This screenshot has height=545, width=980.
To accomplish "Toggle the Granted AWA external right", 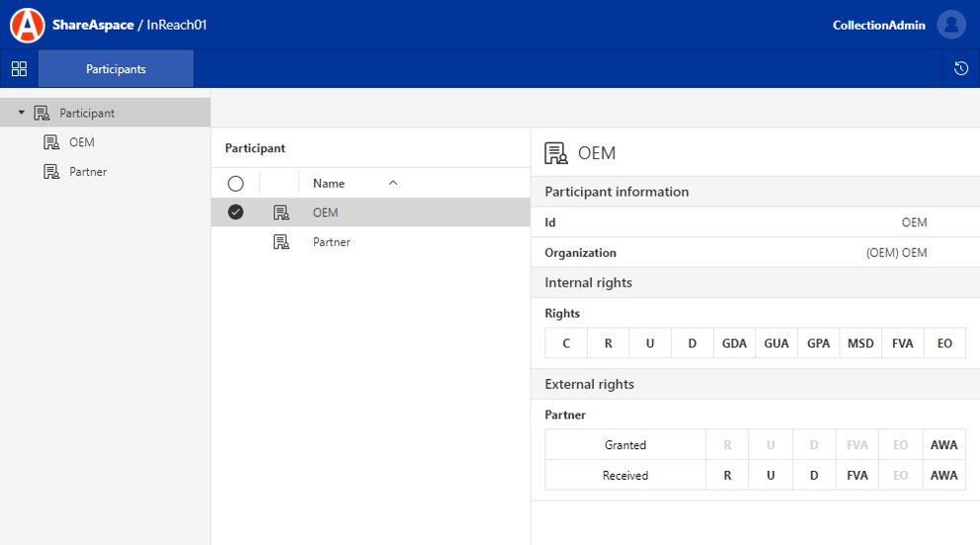I will pos(943,445).
